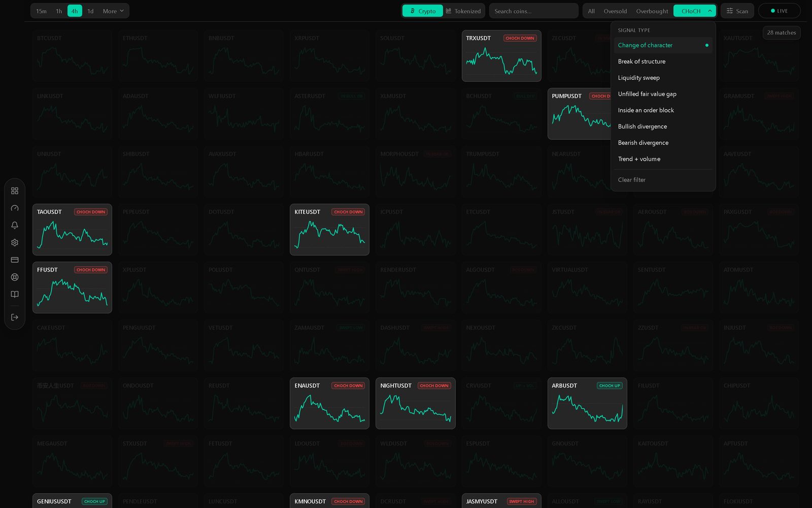Open the TRXUSDT chart card
The image size is (812, 508).
pos(501,56)
